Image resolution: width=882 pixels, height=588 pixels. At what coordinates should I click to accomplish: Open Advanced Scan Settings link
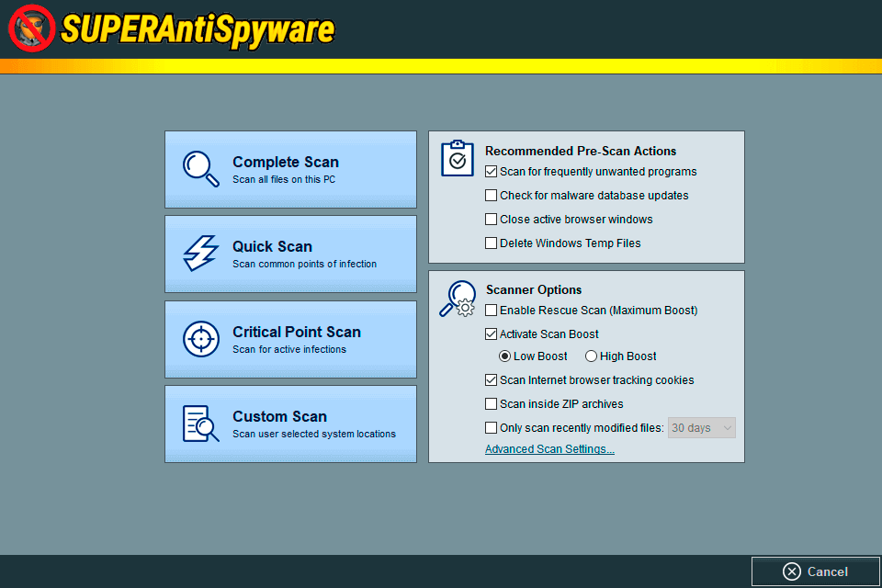(549, 449)
